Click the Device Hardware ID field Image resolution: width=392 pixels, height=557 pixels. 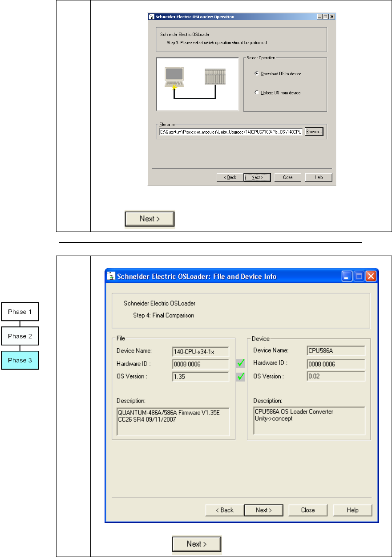(x=336, y=364)
